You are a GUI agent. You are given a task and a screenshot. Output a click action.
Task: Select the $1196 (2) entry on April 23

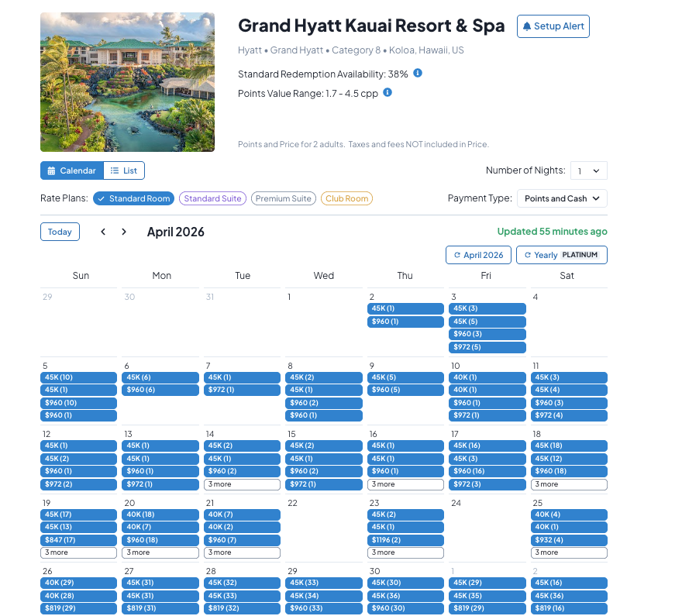point(405,540)
